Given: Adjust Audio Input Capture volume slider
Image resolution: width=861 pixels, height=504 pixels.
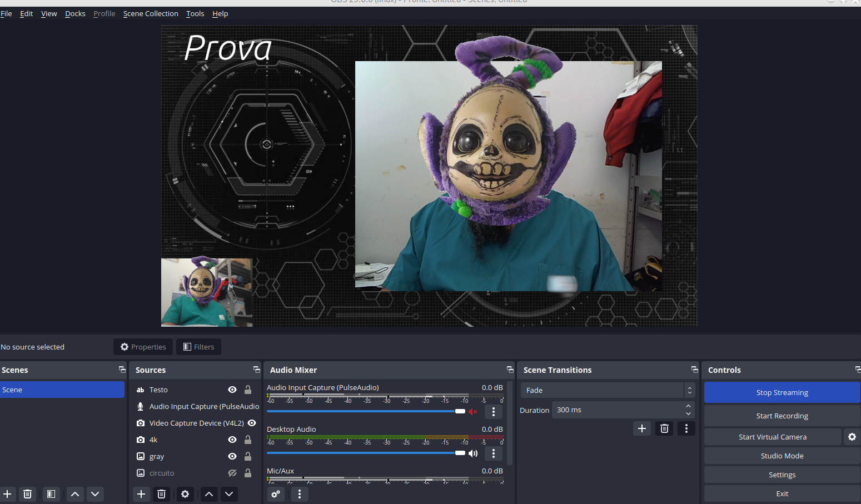Looking at the screenshot, I should 366,411.
